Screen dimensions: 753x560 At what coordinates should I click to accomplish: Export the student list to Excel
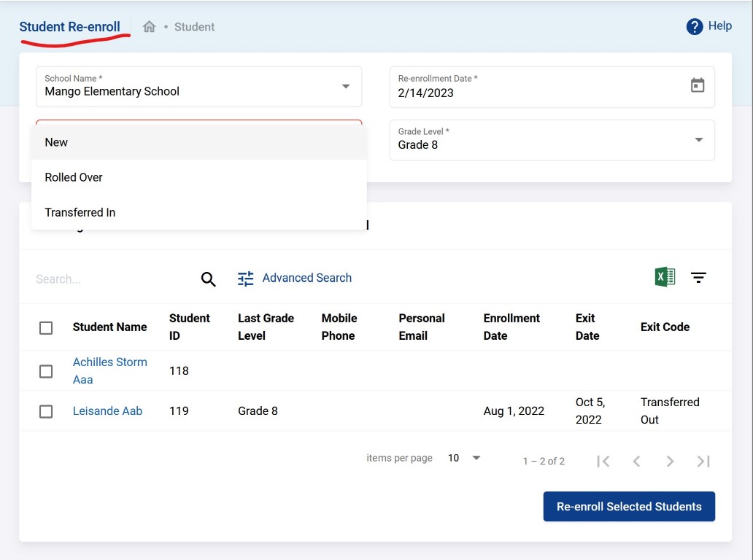tap(664, 277)
